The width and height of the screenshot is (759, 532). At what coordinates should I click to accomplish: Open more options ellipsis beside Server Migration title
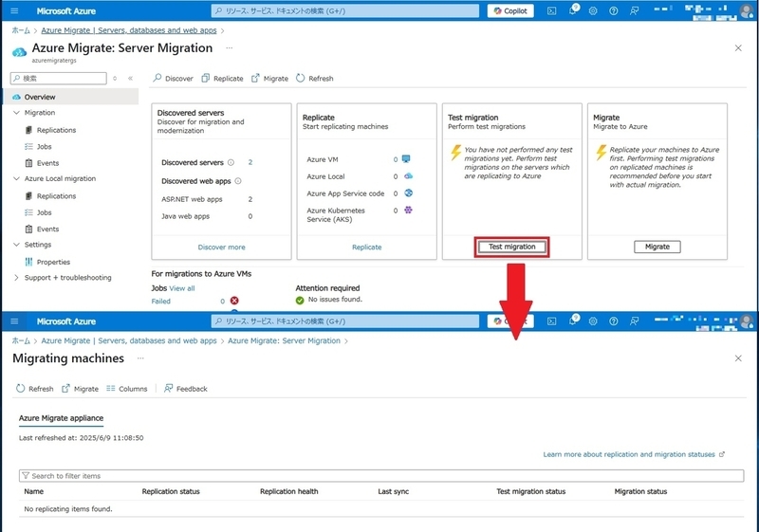point(229,47)
